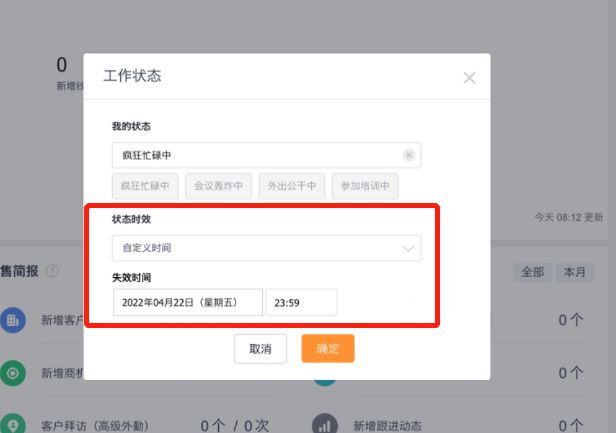Select the 外出公干中 preset status chip

(291, 185)
